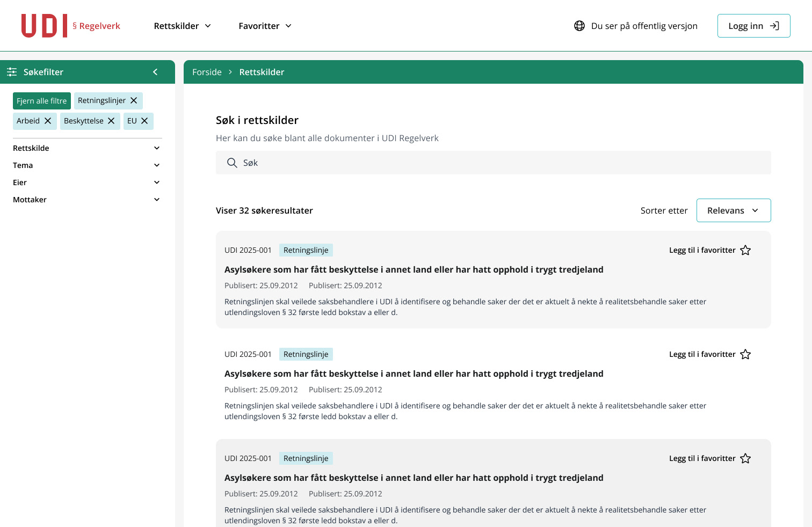Click 'Du ser på offentlig versjon' text
The image size is (812, 527).
(644, 26)
